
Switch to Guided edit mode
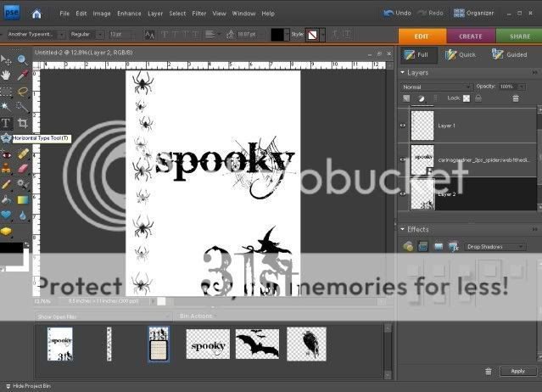pyautogui.click(x=510, y=54)
